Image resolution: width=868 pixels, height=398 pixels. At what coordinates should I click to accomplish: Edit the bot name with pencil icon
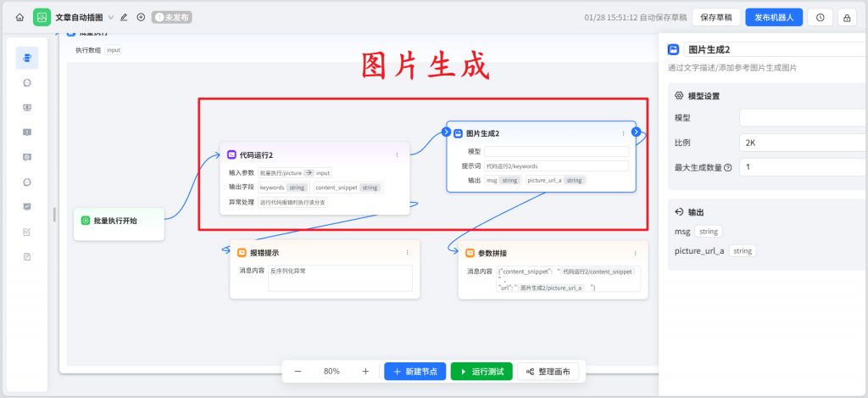(124, 17)
